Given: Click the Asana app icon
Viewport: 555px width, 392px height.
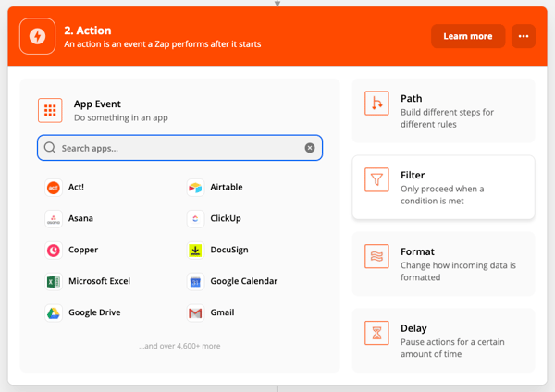Looking at the screenshot, I should (54, 219).
